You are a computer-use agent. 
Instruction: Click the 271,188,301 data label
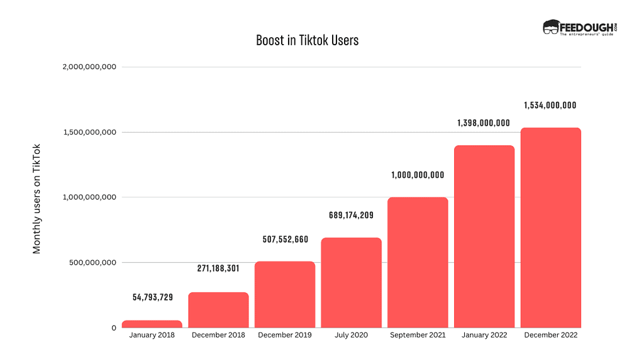coord(218,270)
